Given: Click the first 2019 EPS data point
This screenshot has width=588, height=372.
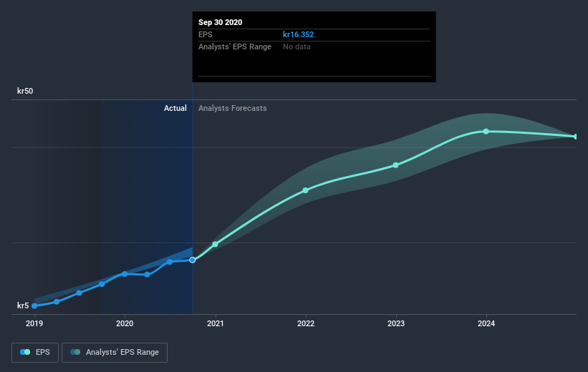Looking at the screenshot, I should [x=34, y=305].
